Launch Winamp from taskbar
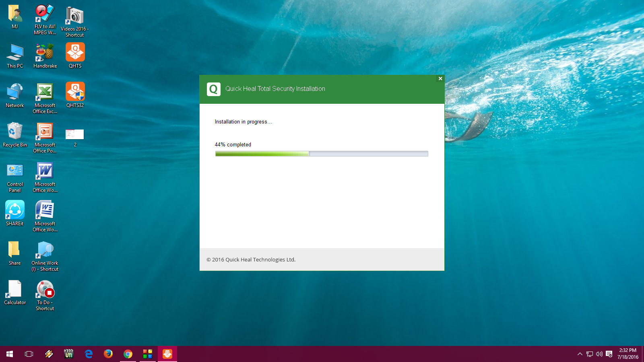 [x=49, y=354]
